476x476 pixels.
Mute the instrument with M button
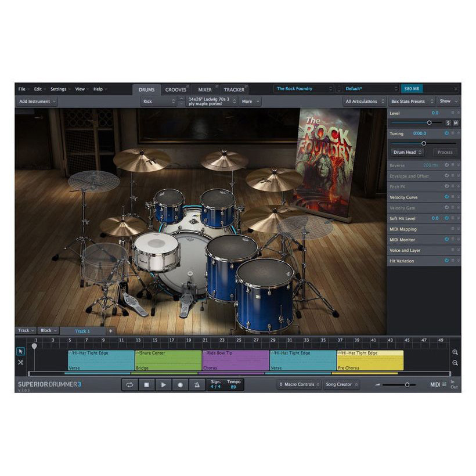(x=456, y=123)
